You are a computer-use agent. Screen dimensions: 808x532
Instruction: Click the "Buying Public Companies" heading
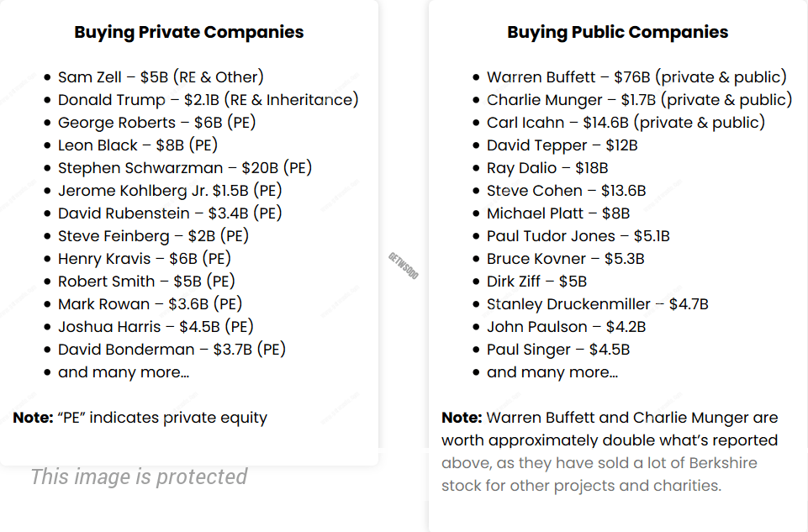pos(617,33)
